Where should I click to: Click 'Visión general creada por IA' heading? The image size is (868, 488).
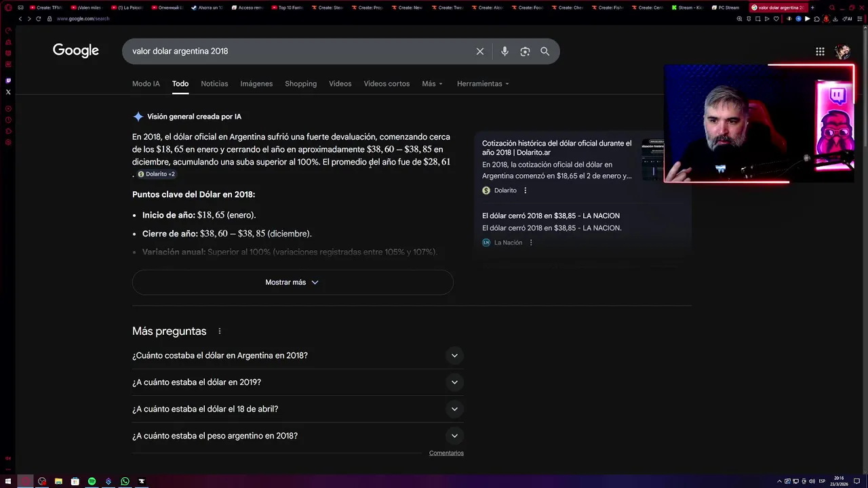[x=194, y=117]
